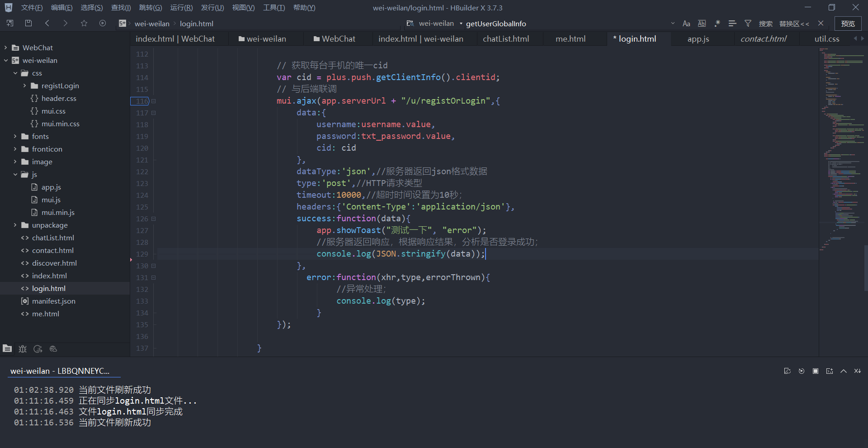Open the 文件(F) menu
This screenshot has height=448, width=868.
[32, 8]
